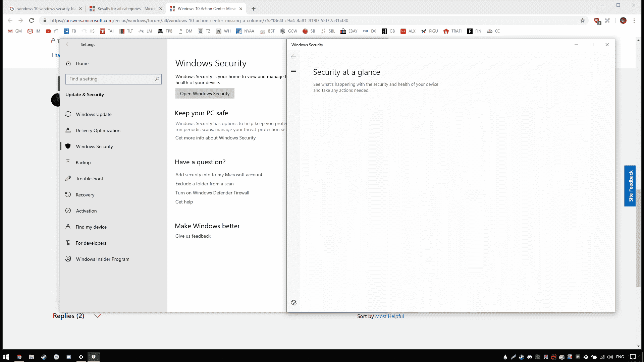Screen dimensions: 644x362
Task: Open Chrome three-dot menu
Action: pos(634,20)
